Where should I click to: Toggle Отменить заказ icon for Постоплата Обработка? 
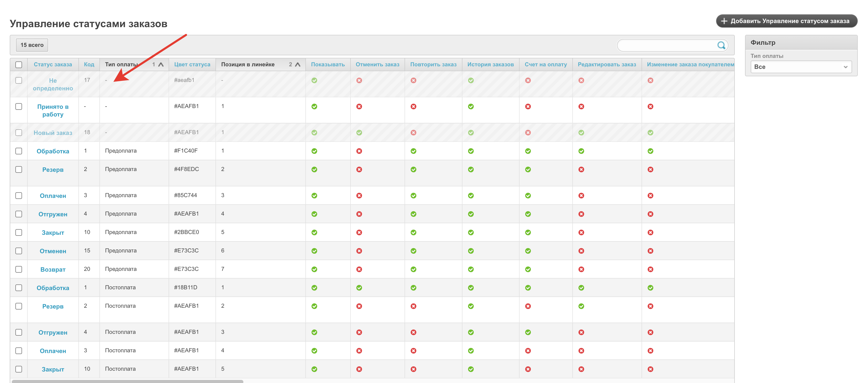(x=359, y=288)
